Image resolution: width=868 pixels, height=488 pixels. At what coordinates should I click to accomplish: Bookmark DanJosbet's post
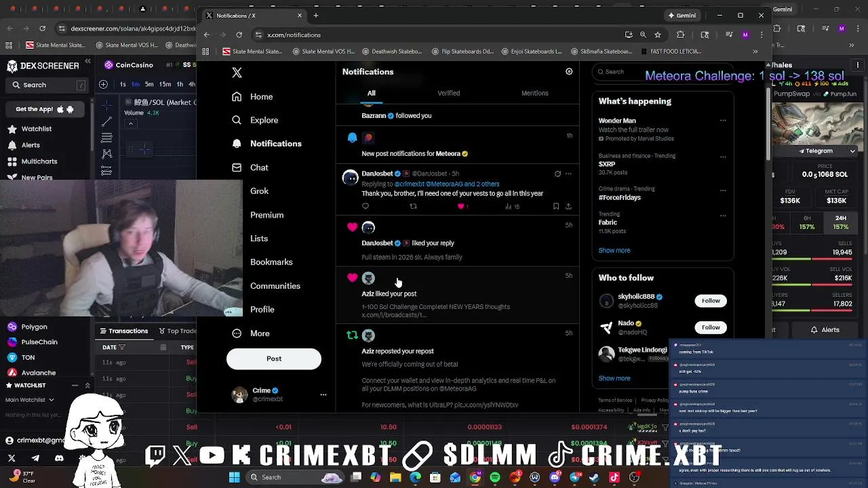(x=556, y=206)
